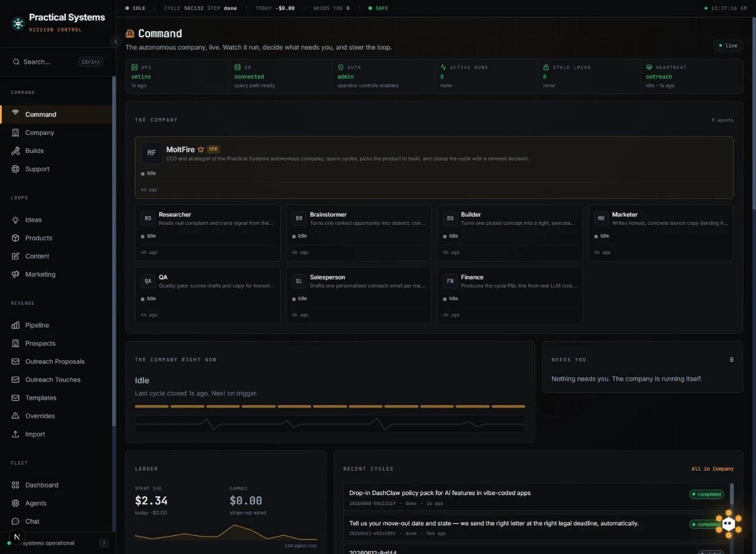Click the Pipeline chart icon
756x554 pixels.
(16, 325)
